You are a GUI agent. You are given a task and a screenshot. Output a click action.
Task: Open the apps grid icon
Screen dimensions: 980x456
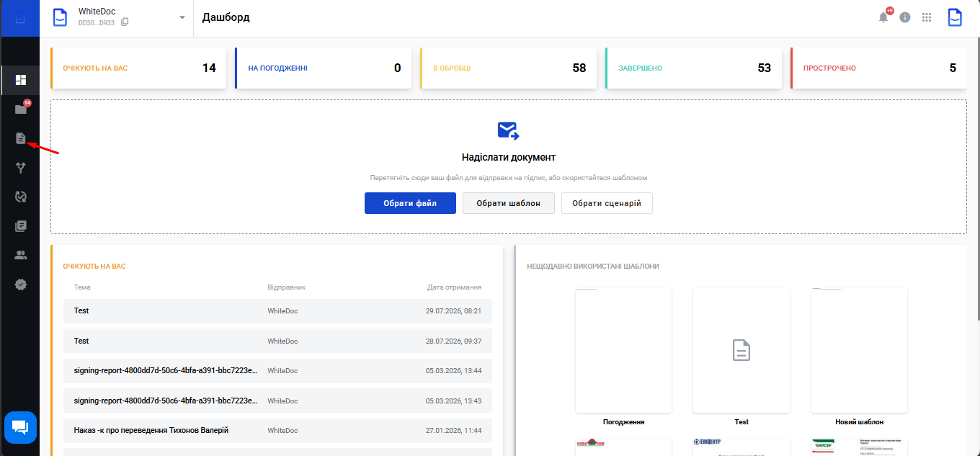(927, 17)
